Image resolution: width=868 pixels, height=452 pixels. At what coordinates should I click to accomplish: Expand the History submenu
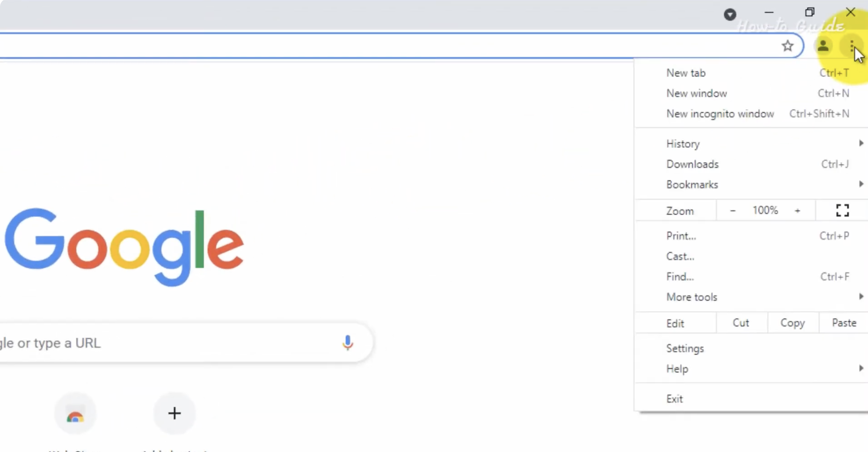683,144
